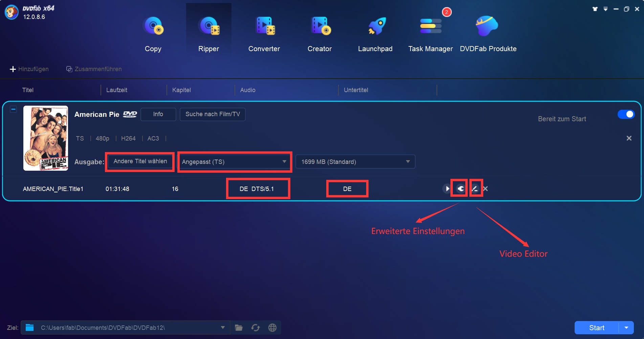
Task: Click the Kapitel column header
Action: click(181, 90)
